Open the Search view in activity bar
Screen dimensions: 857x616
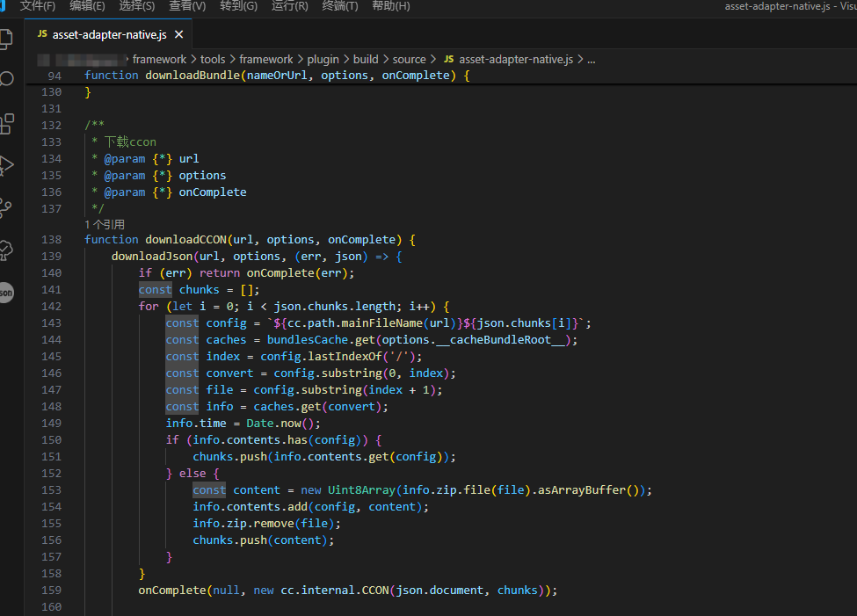5,79
